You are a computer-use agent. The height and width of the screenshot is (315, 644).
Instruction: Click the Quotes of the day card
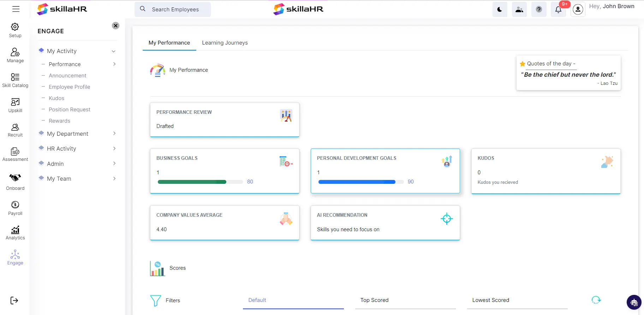568,73
